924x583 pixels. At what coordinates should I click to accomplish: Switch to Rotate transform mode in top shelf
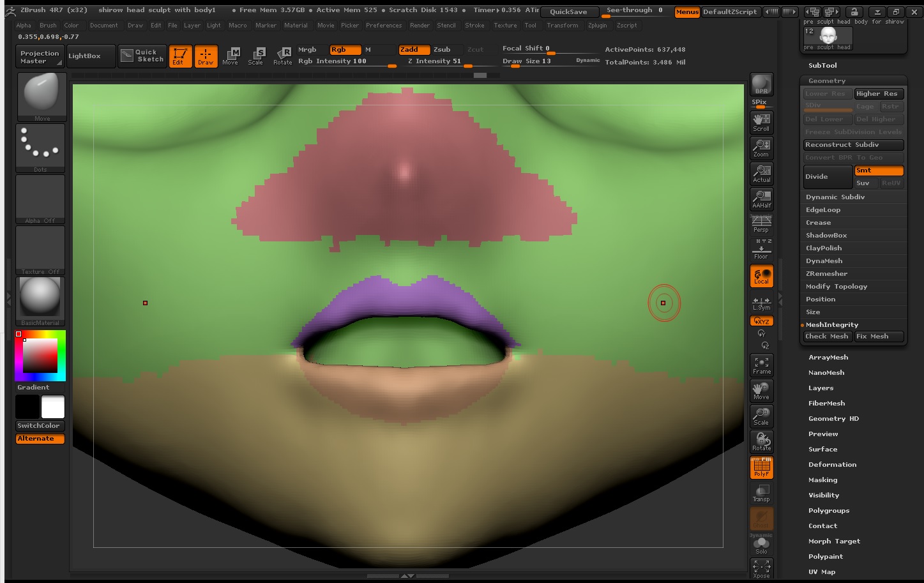pos(282,56)
